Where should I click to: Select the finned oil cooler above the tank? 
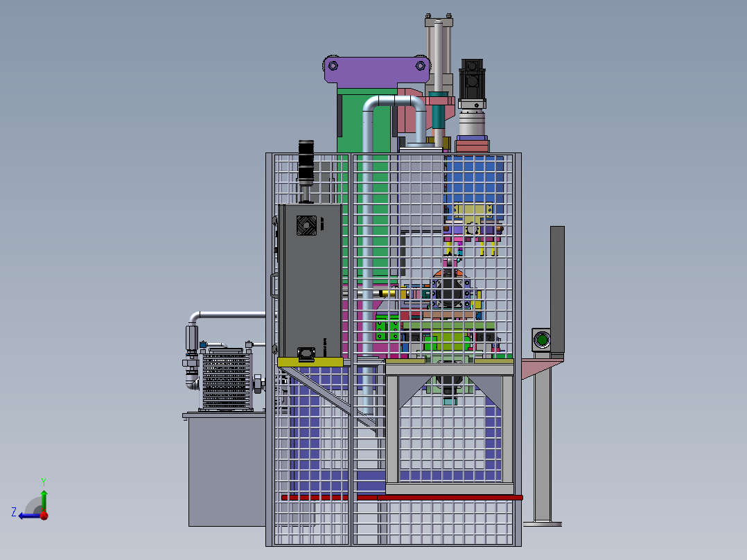(226, 379)
